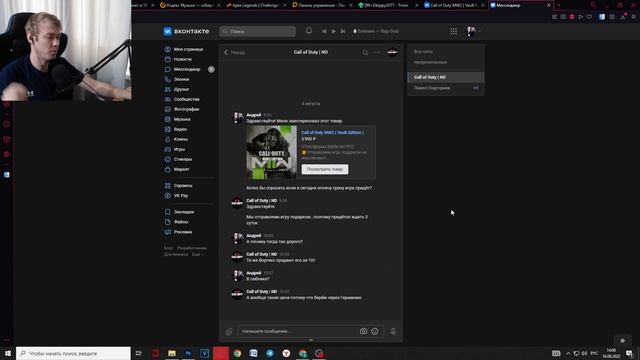Click the 'Реклама' sidebar icon

(167, 232)
